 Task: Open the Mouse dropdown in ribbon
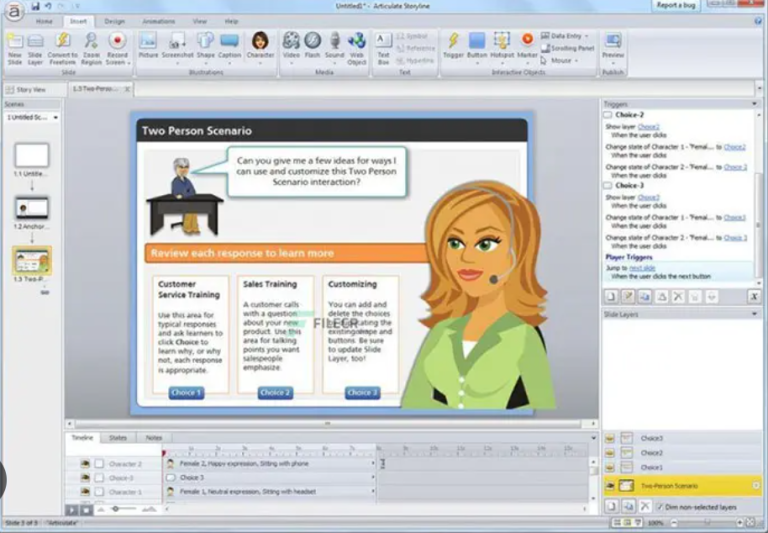576,61
